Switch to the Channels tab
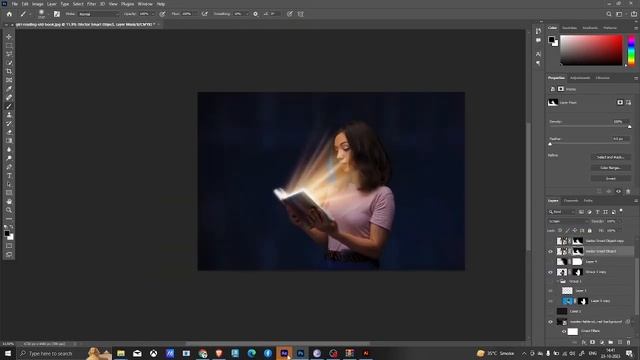 point(571,201)
